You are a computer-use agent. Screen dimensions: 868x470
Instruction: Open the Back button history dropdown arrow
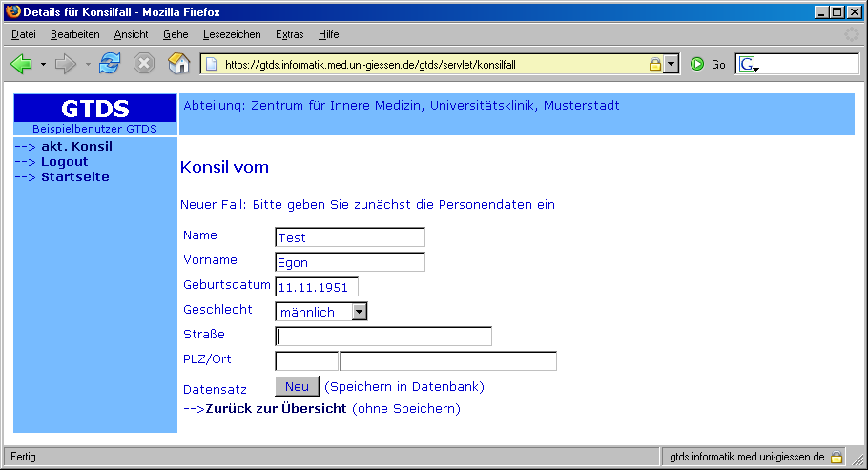43,65
